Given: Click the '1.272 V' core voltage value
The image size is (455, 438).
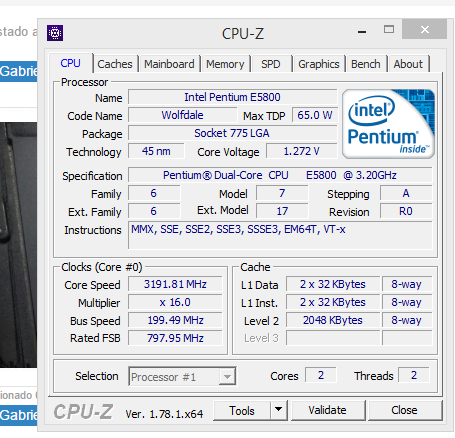Looking at the screenshot, I should (x=302, y=151).
